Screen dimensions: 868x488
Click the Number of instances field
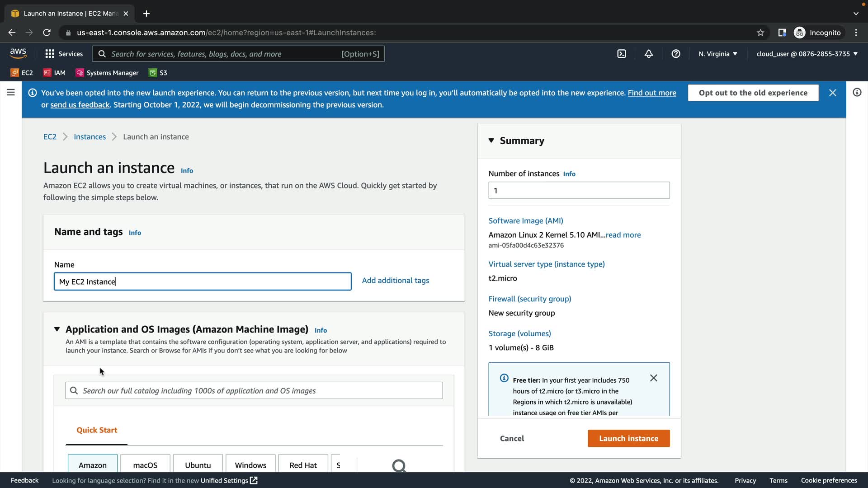pos(579,191)
